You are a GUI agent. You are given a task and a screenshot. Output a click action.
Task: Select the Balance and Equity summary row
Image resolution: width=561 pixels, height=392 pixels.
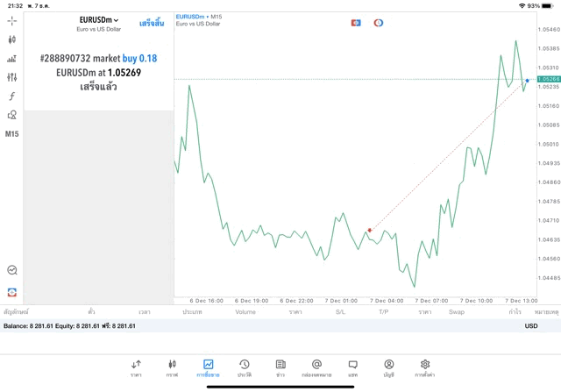point(280,325)
